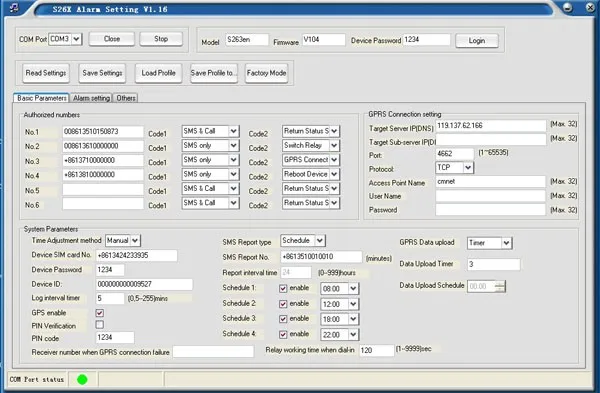Screen dimensions: 600x393
Task: Click the Close port button
Action: (112, 39)
